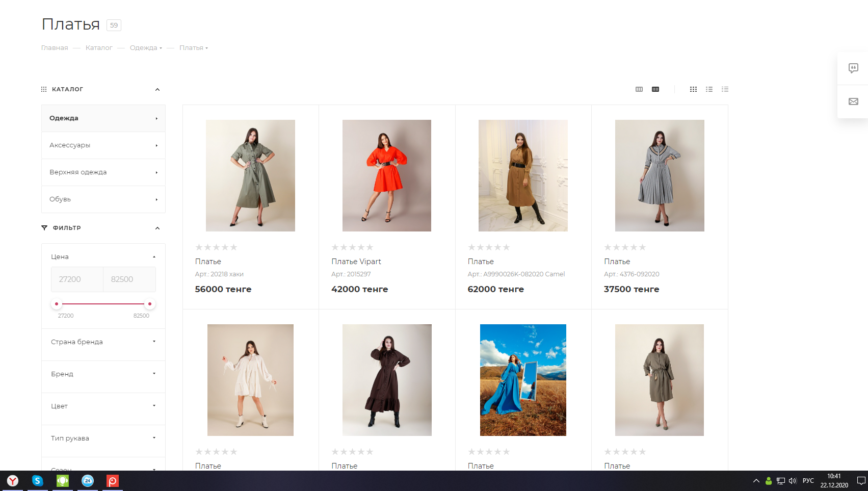Click the minimum price slider handle
This screenshot has width=868, height=491.
click(x=57, y=304)
